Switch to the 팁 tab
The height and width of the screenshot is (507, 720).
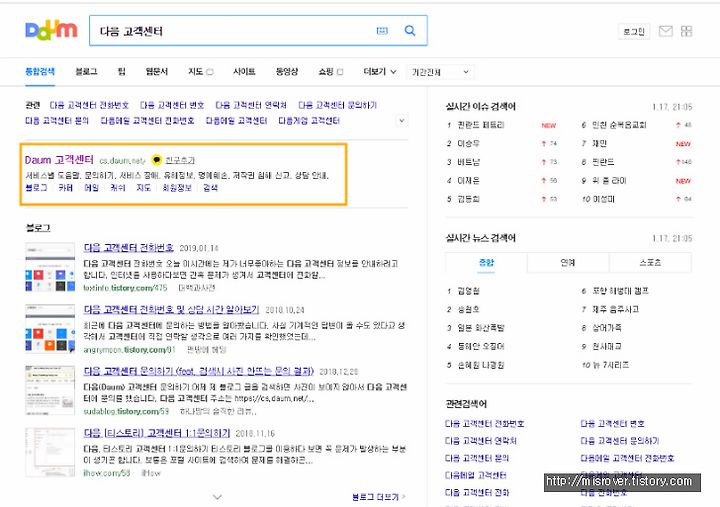(122, 72)
